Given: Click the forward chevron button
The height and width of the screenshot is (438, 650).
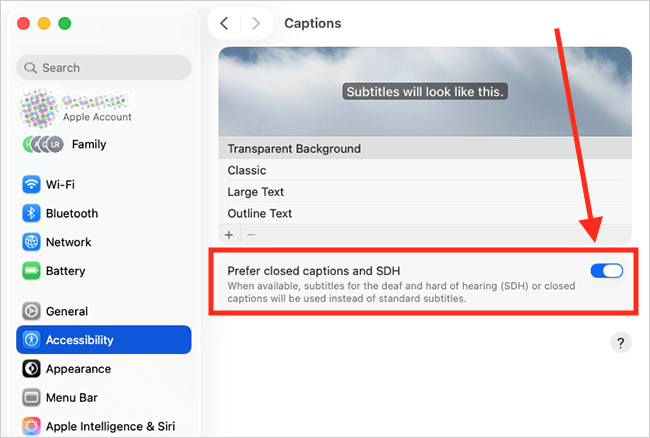Looking at the screenshot, I should [256, 23].
